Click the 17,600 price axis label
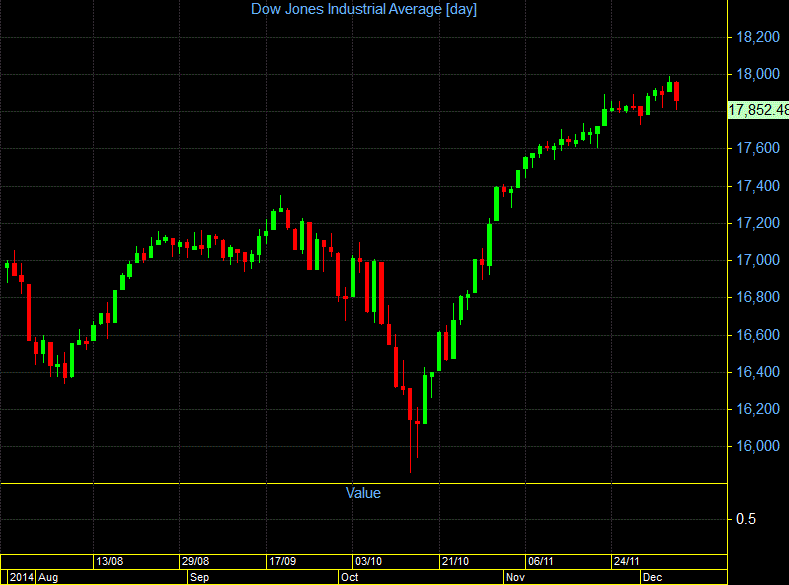Image resolution: width=789 pixels, height=585 pixels. tap(758, 148)
